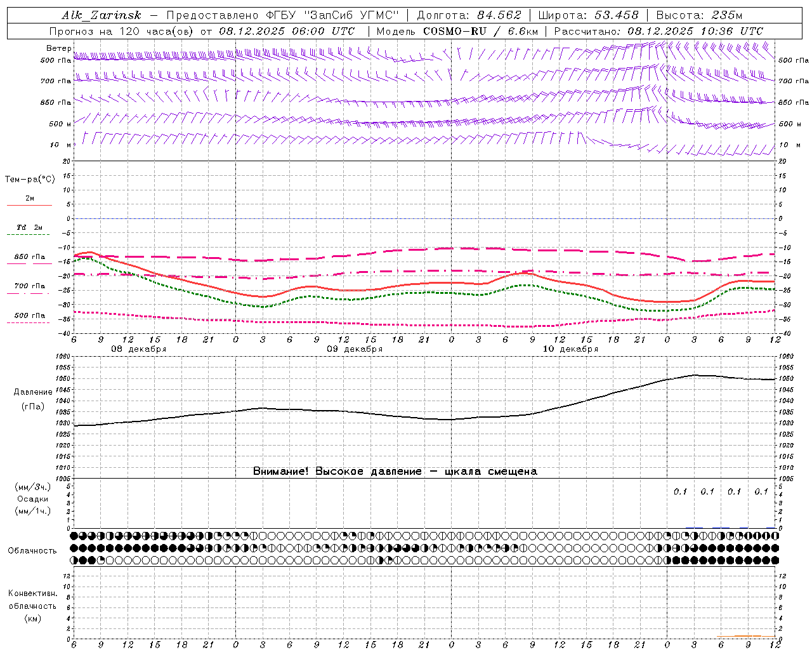Select the Модель COSMO-RU / 6.6км label

pyautogui.click(x=457, y=30)
